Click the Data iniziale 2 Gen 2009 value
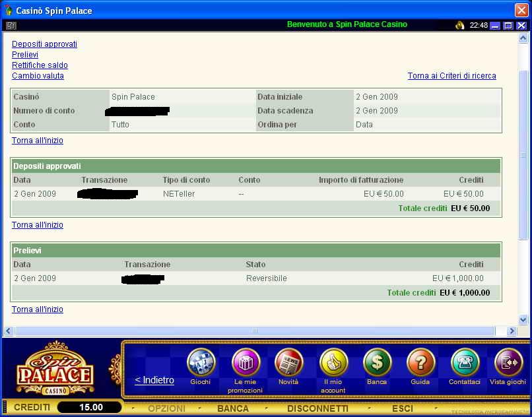Viewport: 532px width, 417px height. click(377, 97)
